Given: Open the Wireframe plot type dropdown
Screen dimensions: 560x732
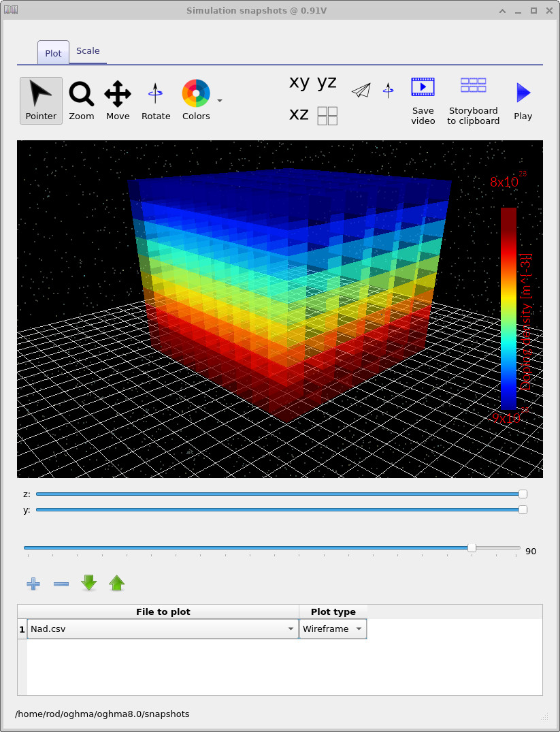Looking at the screenshot, I should point(358,628).
